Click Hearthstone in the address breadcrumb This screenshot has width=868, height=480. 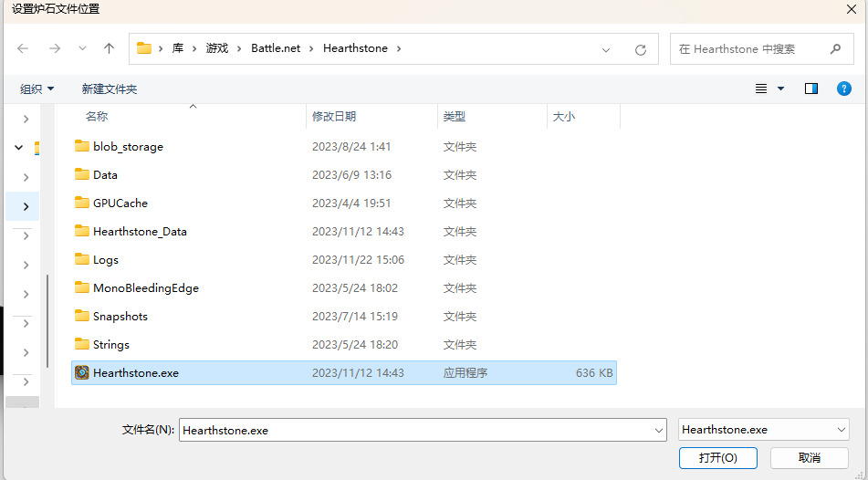point(355,48)
